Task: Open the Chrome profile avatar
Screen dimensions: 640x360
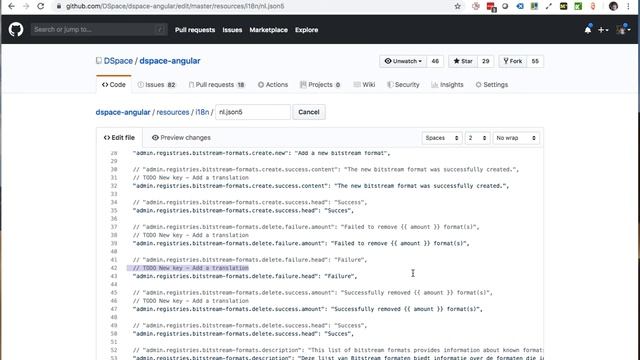Action: point(613,6)
